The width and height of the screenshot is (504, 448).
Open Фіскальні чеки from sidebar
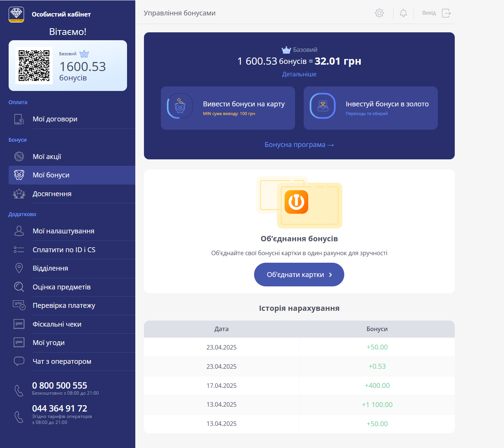click(57, 324)
